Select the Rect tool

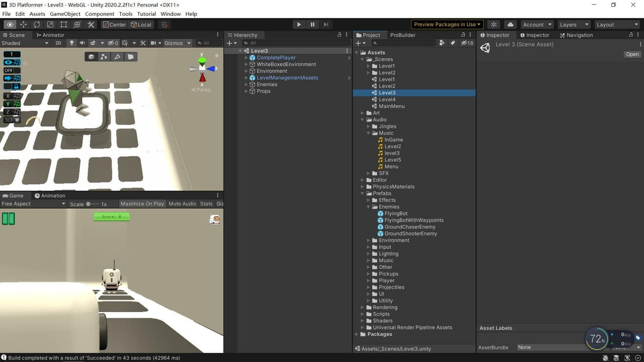tap(64, 24)
